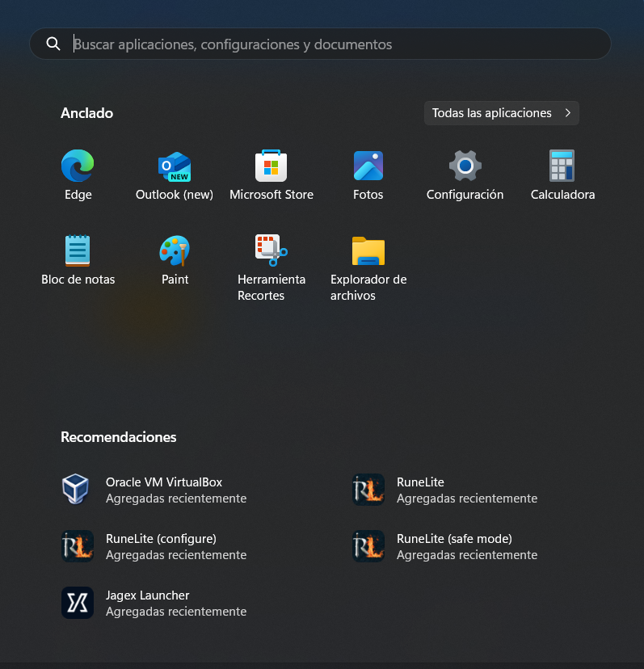The image size is (644, 669).
Task: Open the Bloc de notas icon
Action: 78,250
